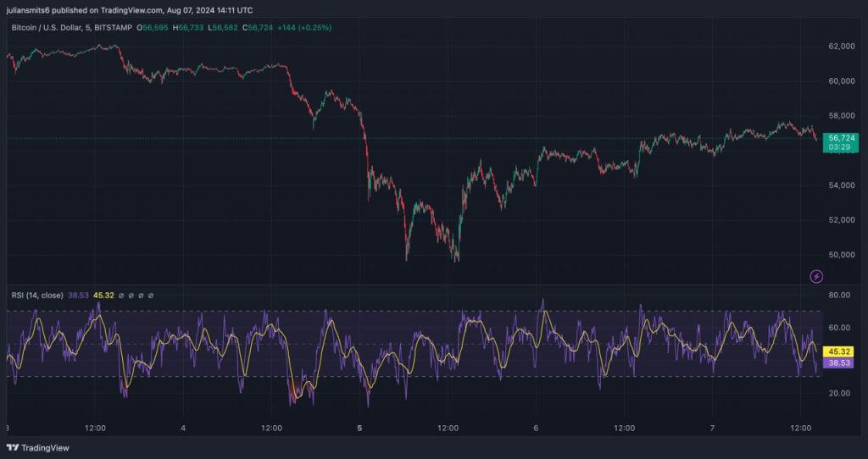Click the close value C56,724
The image size is (868, 459).
click(258, 28)
